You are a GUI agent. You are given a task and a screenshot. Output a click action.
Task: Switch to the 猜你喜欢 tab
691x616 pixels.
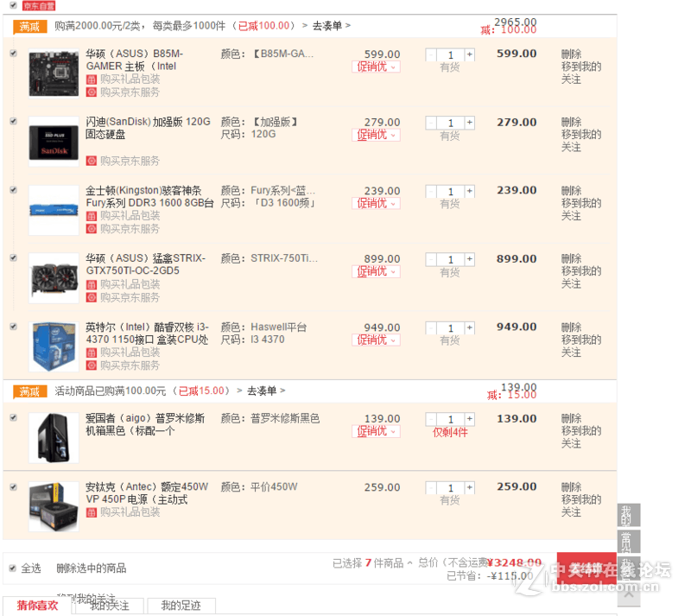pos(37,606)
